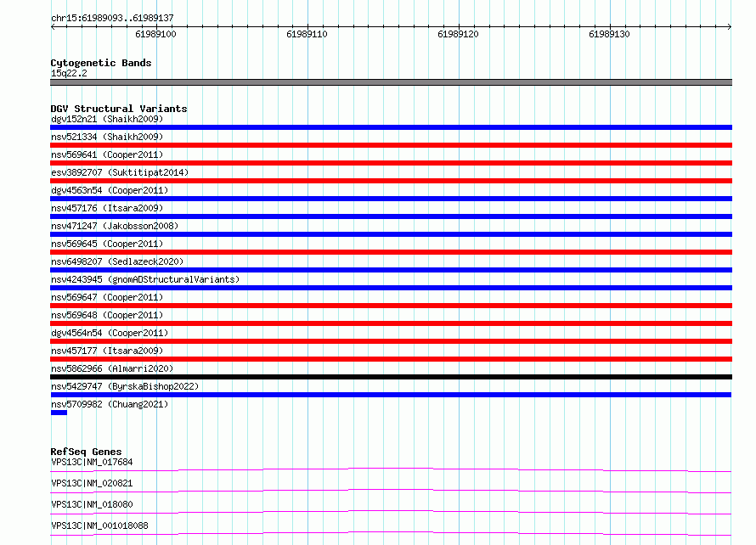756x545 pixels.
Task: Click the chr15:61989093..61989137 coordinate text
Action: [112, 18]
